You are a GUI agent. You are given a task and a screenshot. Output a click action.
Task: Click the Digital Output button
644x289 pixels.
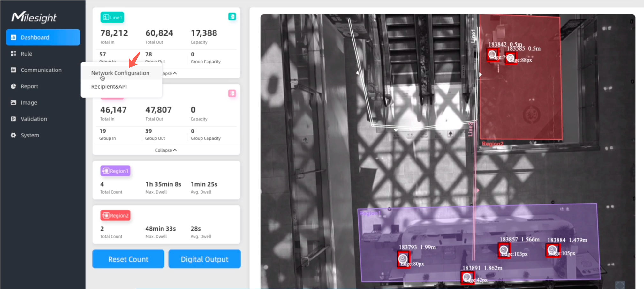[x=205, y=259]
